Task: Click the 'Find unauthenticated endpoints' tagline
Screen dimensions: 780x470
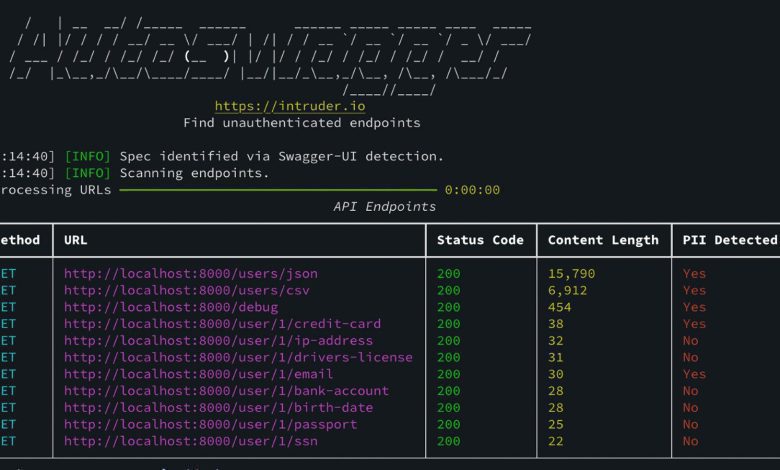Action: (302, 123)
